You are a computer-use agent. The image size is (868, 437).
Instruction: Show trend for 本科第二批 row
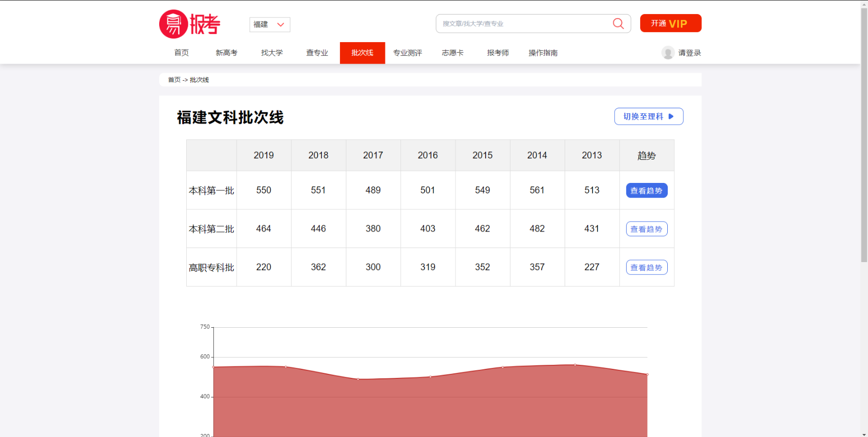point(646,229)
